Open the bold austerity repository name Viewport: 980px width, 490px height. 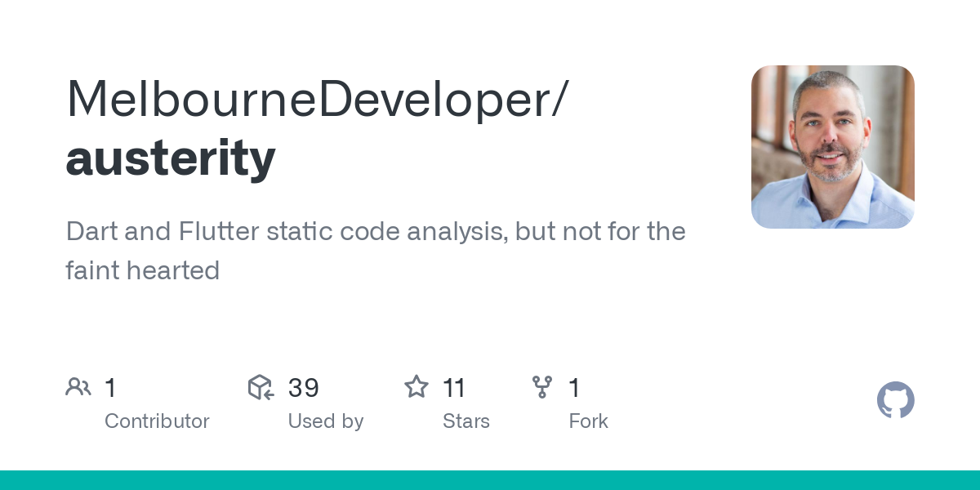tap(171, 157)
